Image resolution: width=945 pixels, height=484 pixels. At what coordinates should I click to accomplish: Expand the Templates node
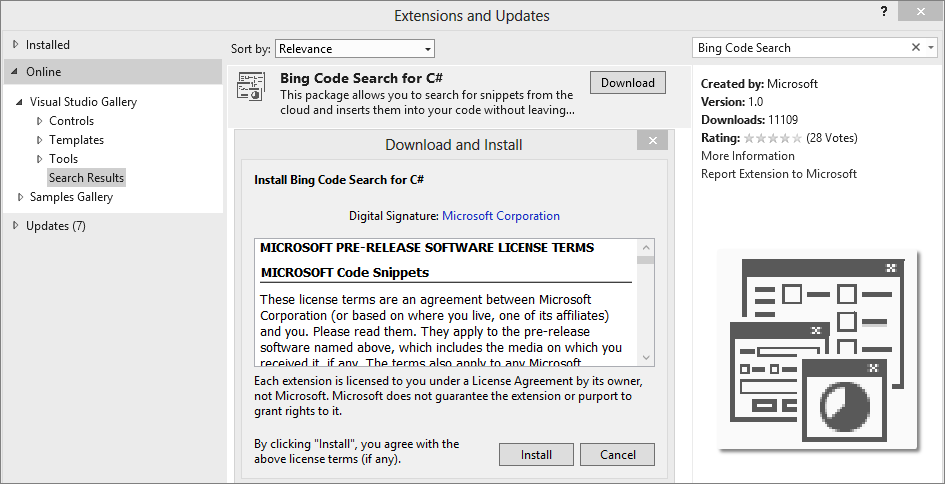tap(40, 140)
